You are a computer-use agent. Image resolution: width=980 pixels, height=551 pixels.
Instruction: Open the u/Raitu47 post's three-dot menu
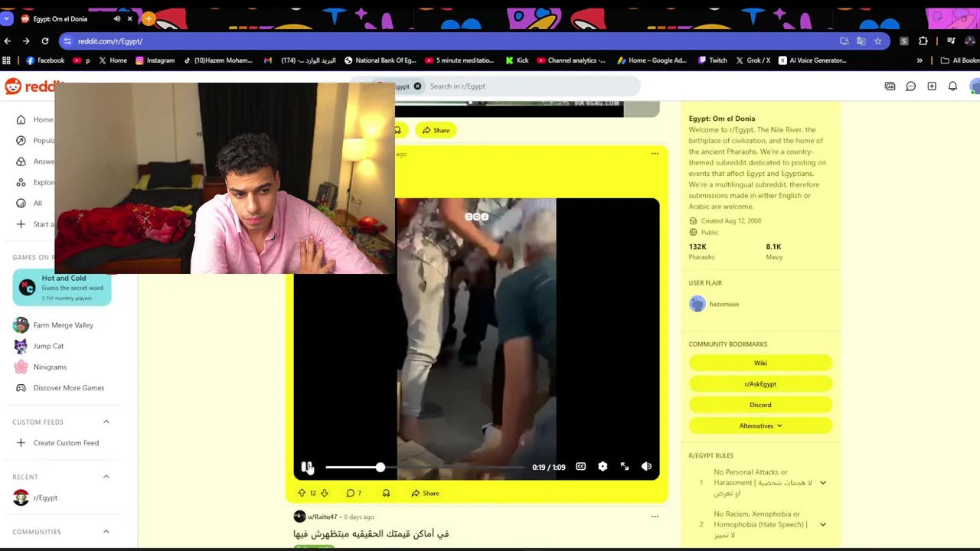[x=655, y=517]
